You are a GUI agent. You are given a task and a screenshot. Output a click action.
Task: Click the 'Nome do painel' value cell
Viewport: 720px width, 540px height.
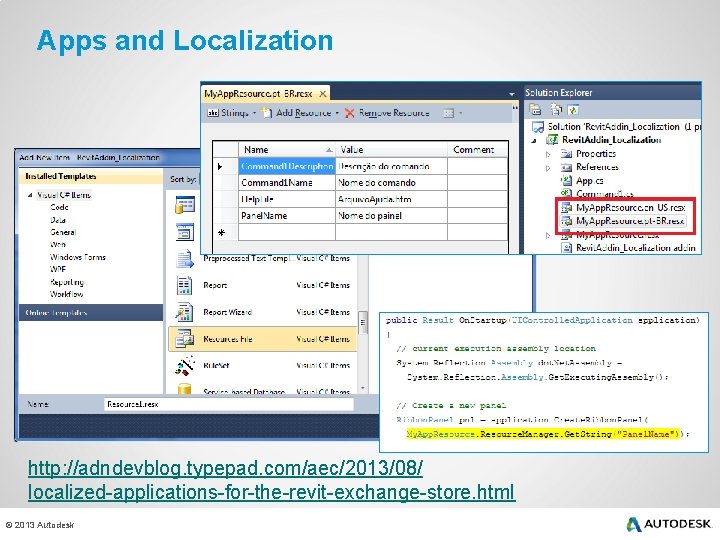(391, 216)
